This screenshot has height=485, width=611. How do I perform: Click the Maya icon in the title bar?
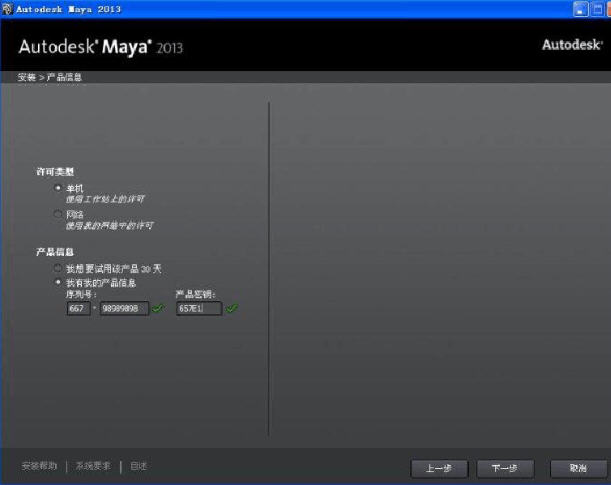pos(7,9)
